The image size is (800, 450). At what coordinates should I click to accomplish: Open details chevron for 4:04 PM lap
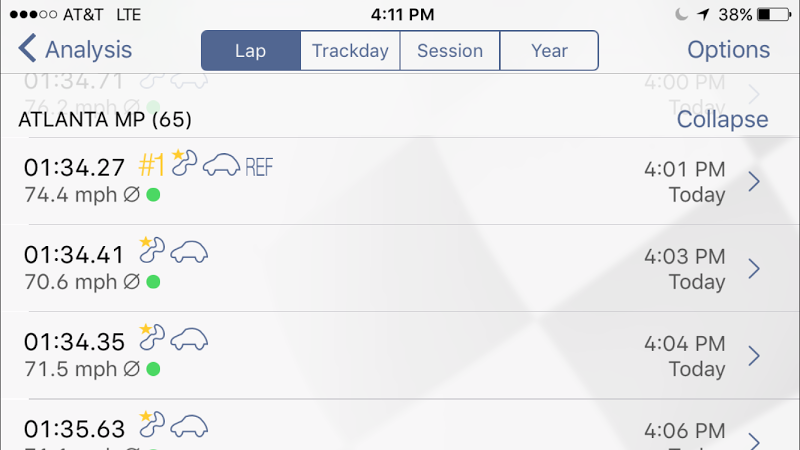pos(755,356)
